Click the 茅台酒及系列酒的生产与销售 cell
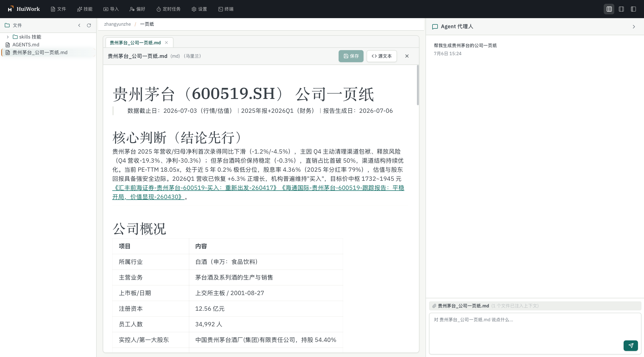The height and width of the screenshot is (357, 644). click(266, 277)
